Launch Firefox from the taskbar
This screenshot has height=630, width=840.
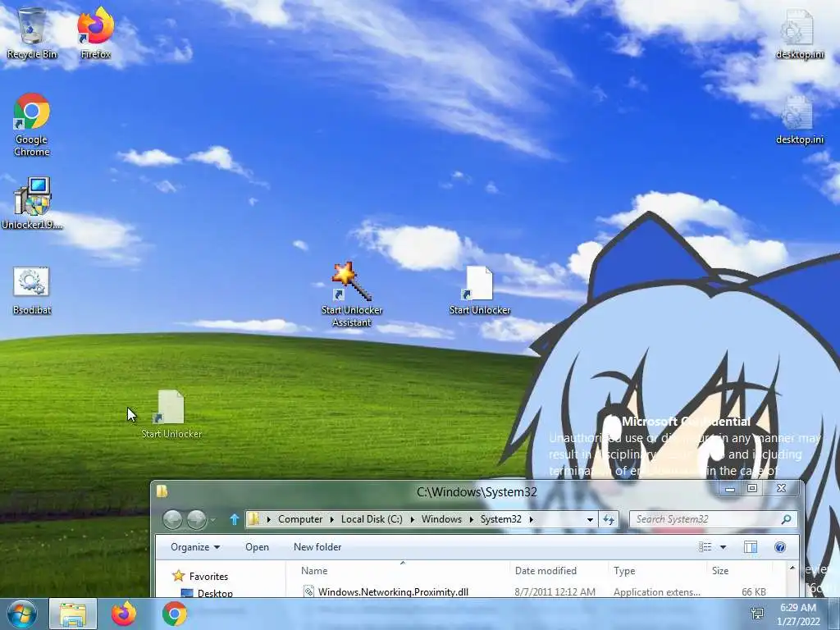(x=123, y=614)
